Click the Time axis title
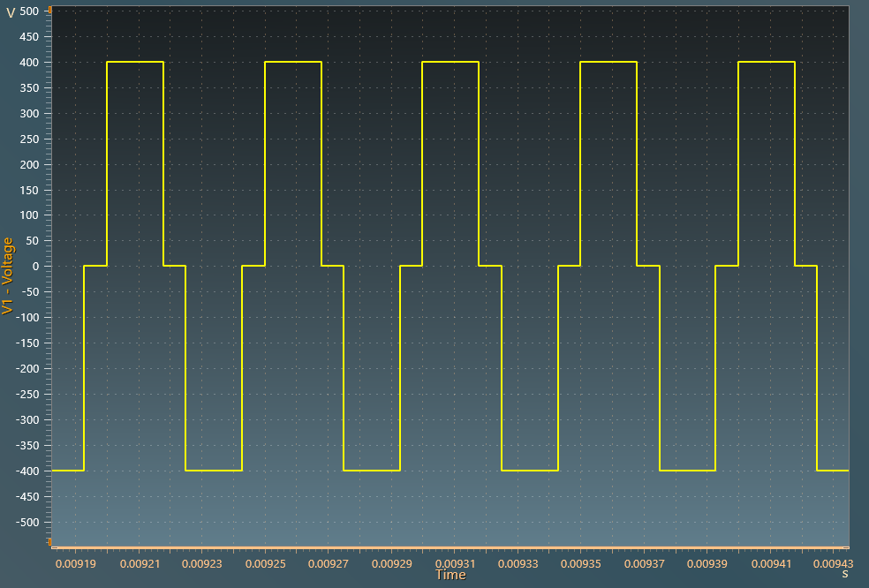869x588 pixels. click(x=450, y=575)
